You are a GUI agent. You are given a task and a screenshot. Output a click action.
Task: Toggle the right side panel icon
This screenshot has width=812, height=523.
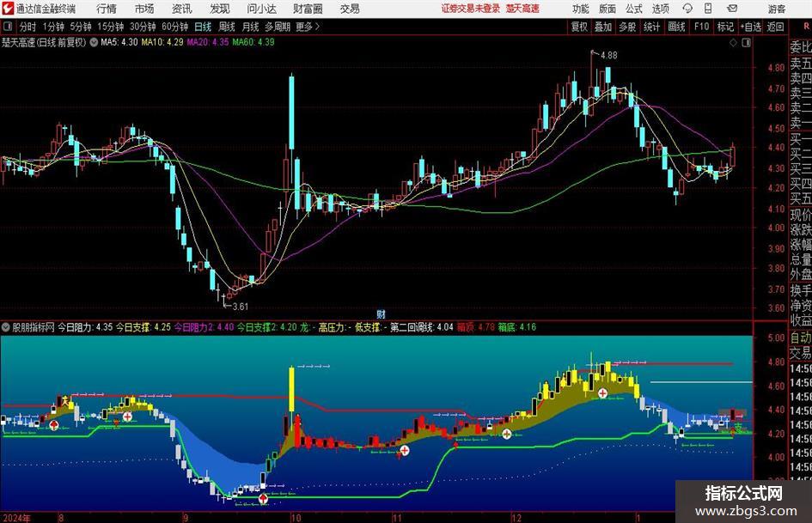coord(746,43)
